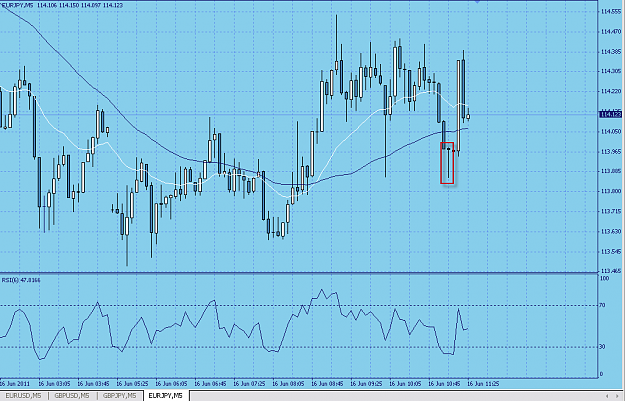Click the 16 Jun 03:05 time label
Screen dimensions: 625x401
54,384
